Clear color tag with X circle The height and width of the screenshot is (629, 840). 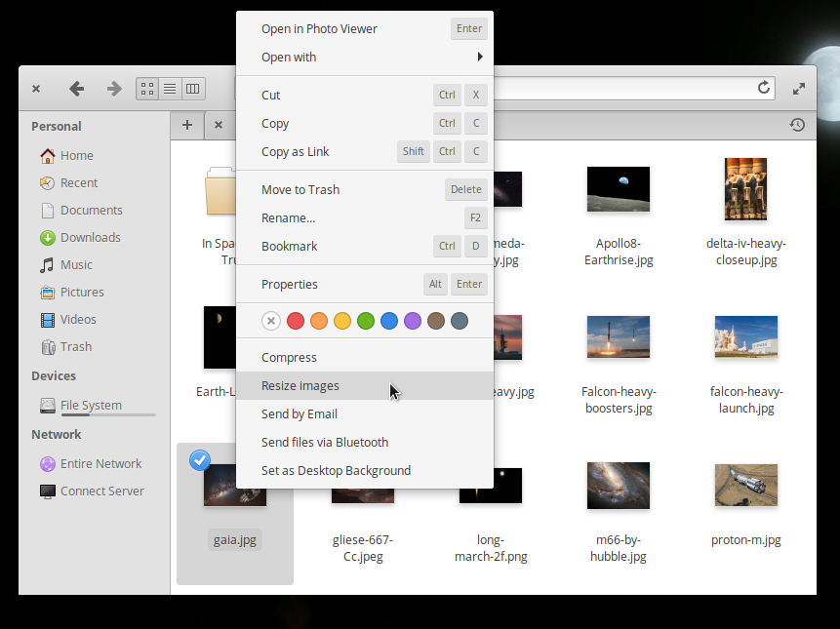point(271,321)
